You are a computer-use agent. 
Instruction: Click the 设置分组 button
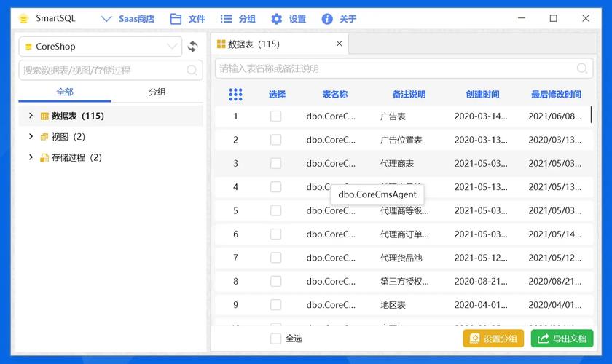(493, 339)
